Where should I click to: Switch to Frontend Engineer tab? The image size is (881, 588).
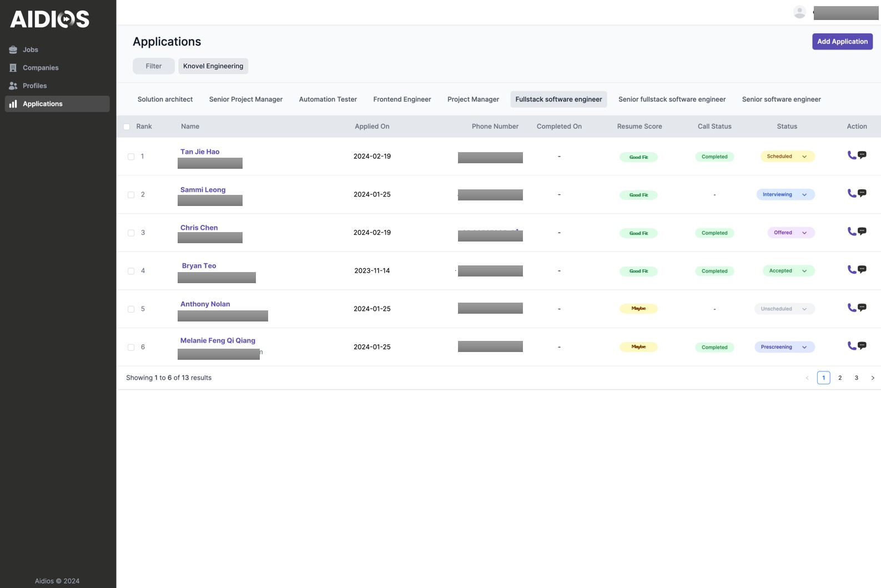402,99
